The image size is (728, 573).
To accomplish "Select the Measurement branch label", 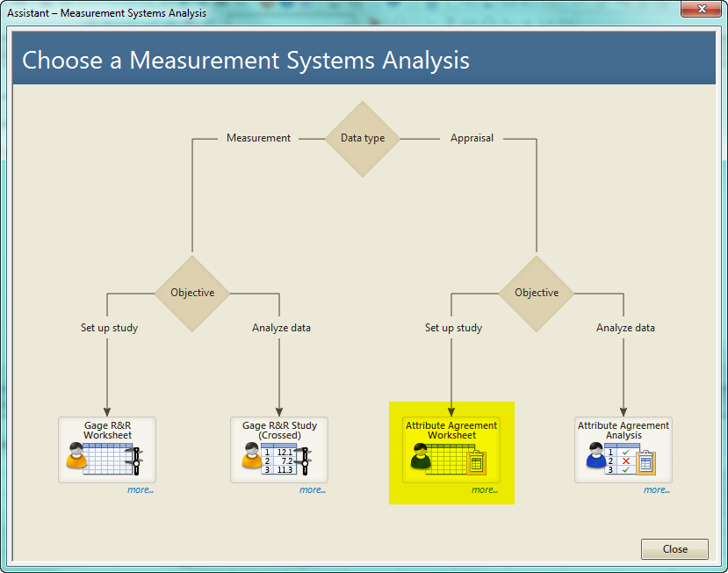I will (x=258, y=138).
